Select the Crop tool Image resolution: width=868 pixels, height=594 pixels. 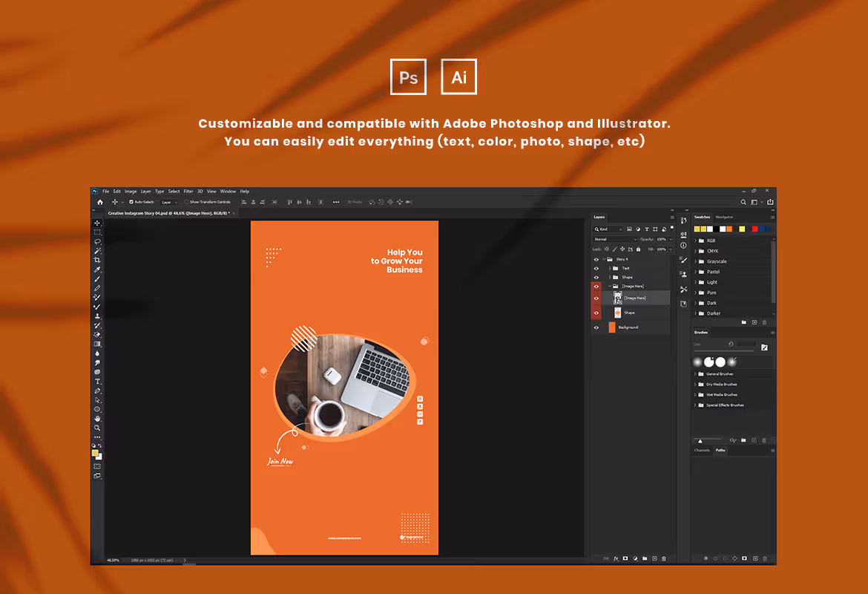point(97,260)
